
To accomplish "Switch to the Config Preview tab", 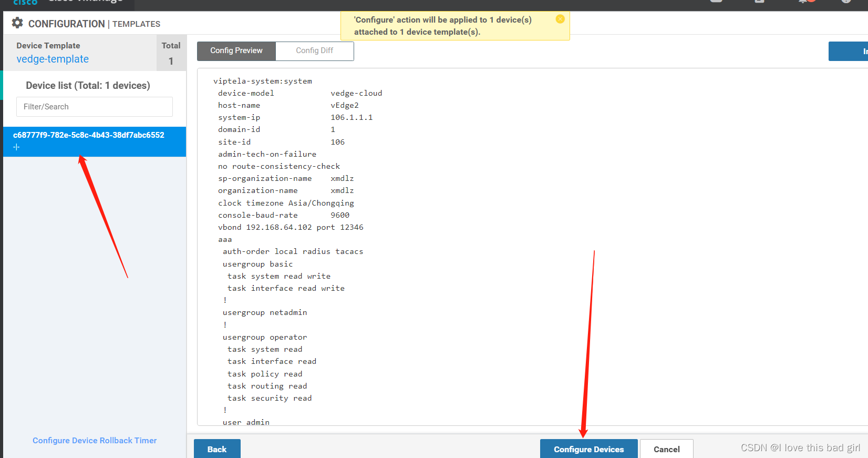I will point(236,50).
